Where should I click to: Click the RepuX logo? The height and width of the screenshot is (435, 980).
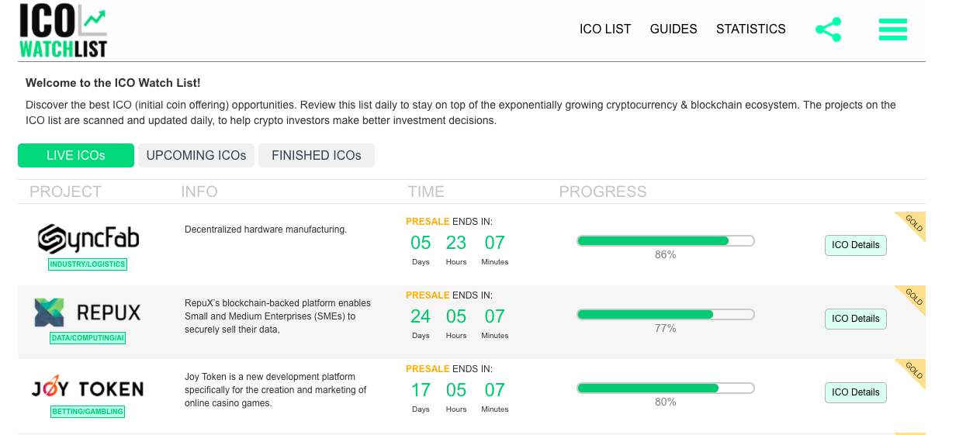click(88, 312)
